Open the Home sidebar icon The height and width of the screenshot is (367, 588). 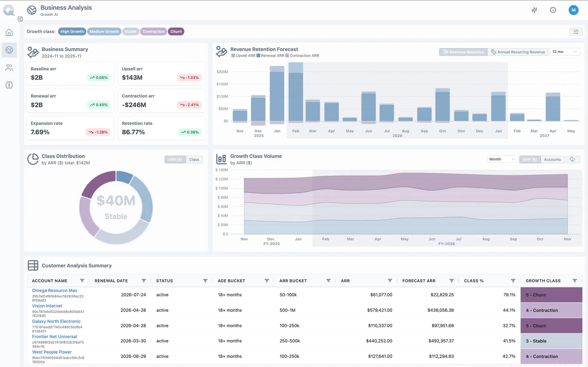pyautogui.click(x=9, y=32)
